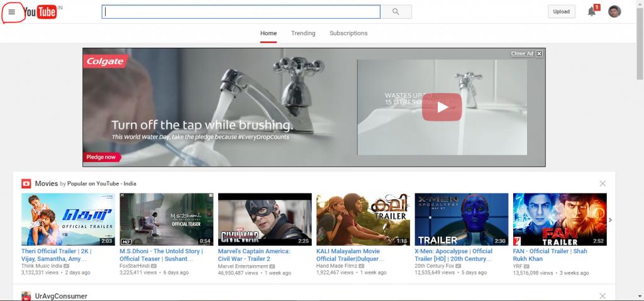Switch to the Home tab

pyautogui.click(x=269, y=33)
